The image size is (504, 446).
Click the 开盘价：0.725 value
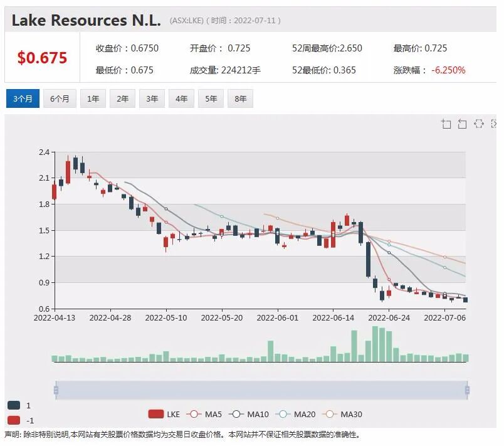click(x=220, y=48)
